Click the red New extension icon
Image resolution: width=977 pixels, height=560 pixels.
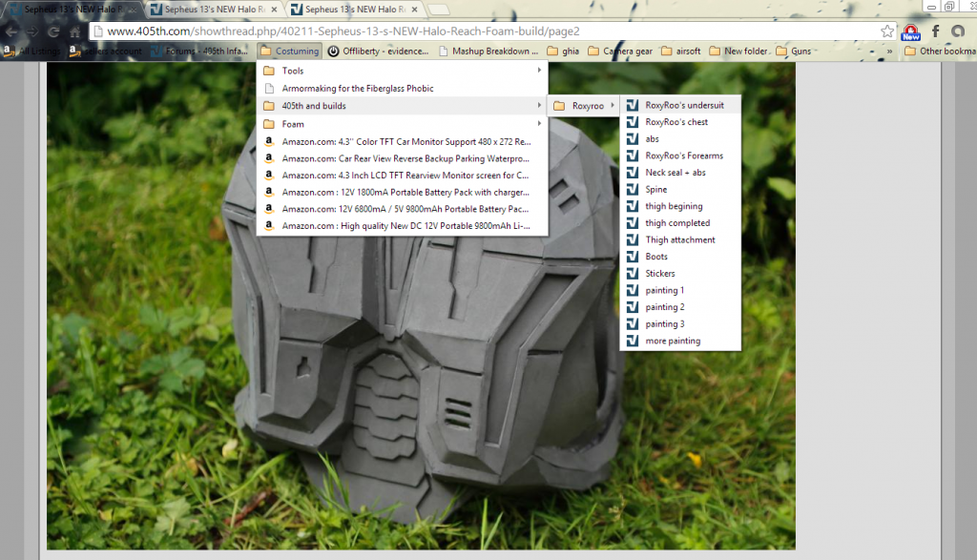point(910,31)
